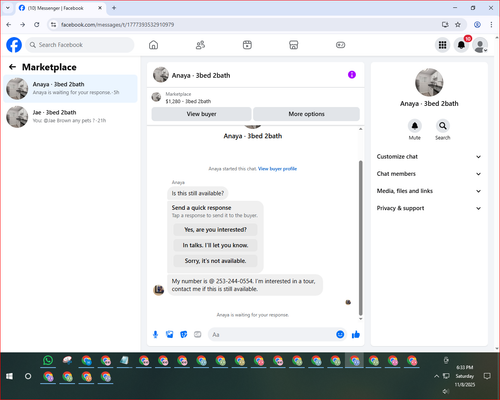Open the Facebook menu grid icon
This screenshot has width=500, height=400.
click(x=442, y=45)
